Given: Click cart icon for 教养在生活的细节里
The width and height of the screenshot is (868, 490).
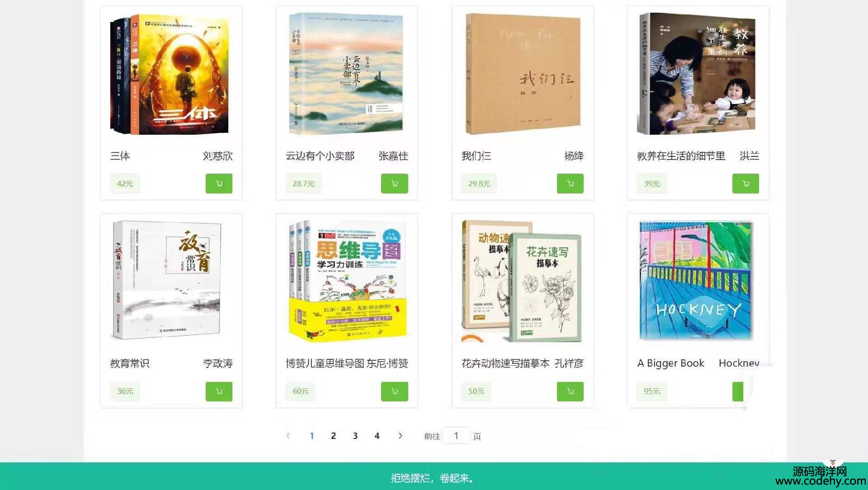Looking at the screenshot, I should (x=745, y=184).
